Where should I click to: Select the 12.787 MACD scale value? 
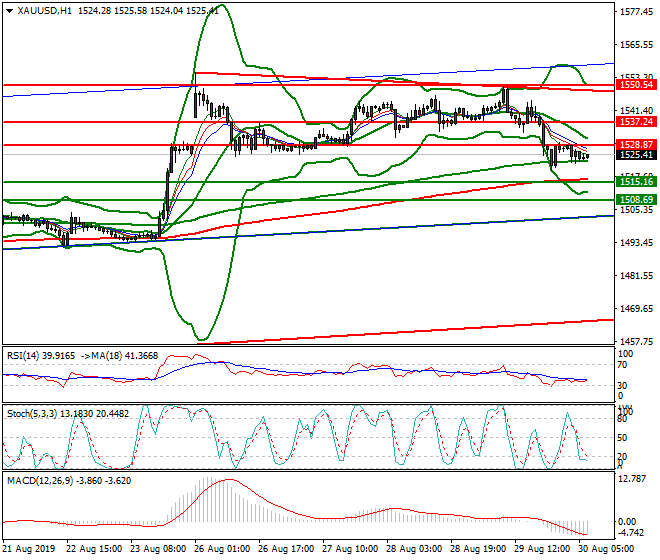click(631, 479)
